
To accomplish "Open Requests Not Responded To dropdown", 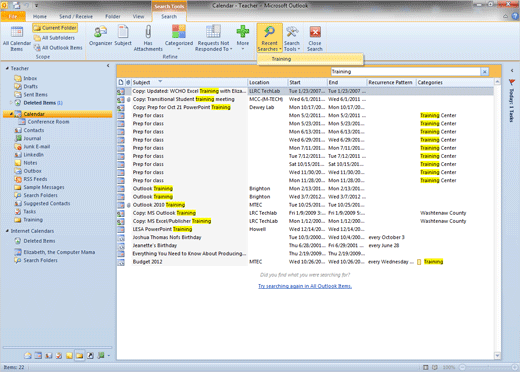I will (213, 38).
